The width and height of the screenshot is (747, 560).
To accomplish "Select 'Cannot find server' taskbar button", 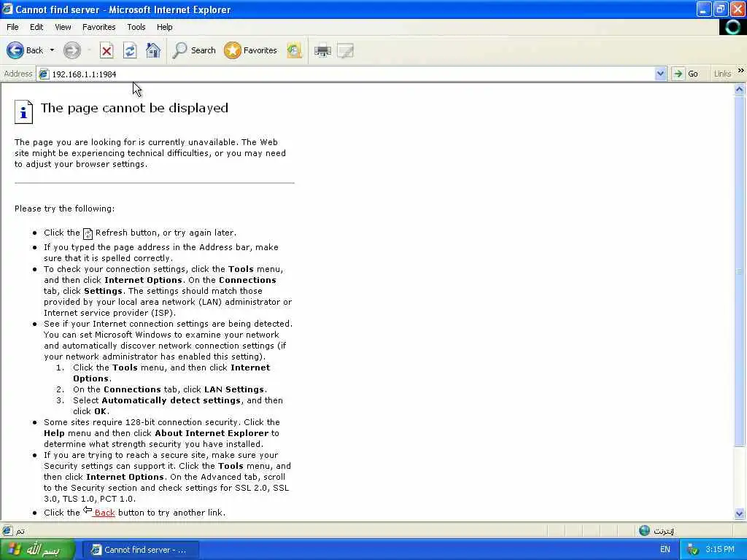I will [x=140, y=550].
